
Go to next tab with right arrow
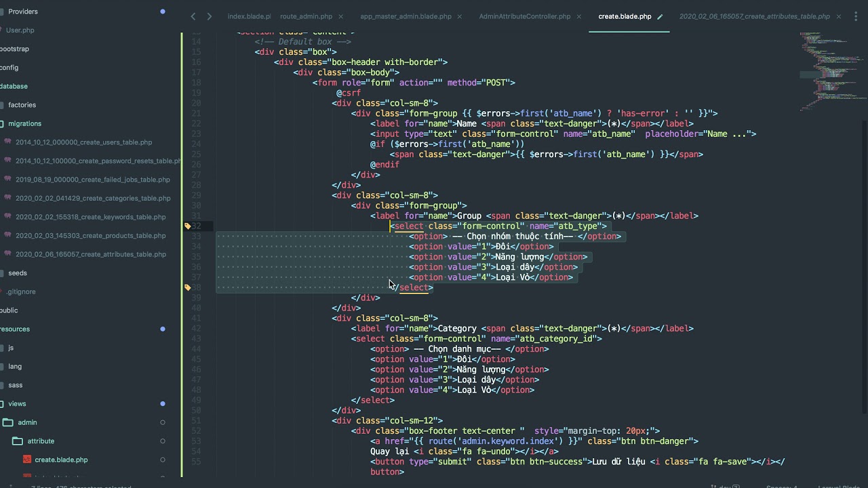click(209, 16)
